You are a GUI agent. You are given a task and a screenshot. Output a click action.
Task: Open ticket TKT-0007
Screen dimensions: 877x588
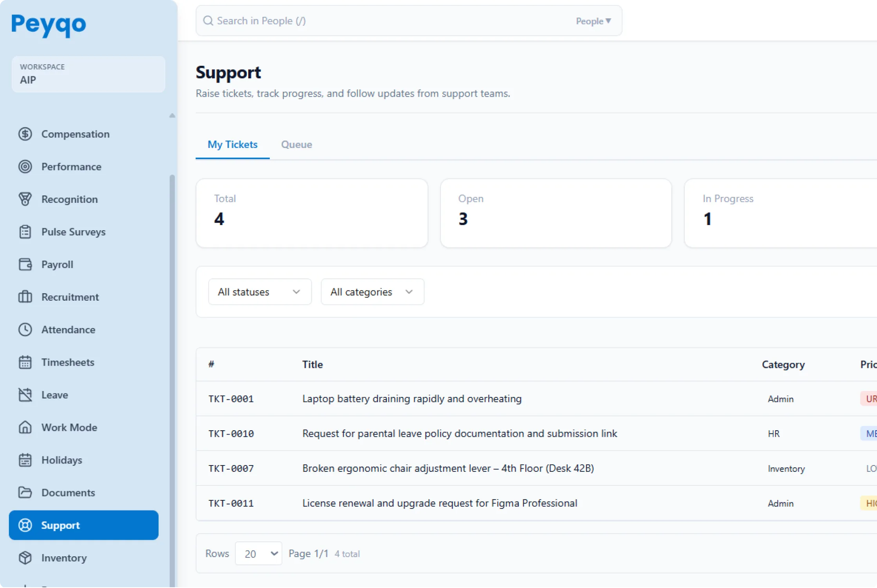231,468
